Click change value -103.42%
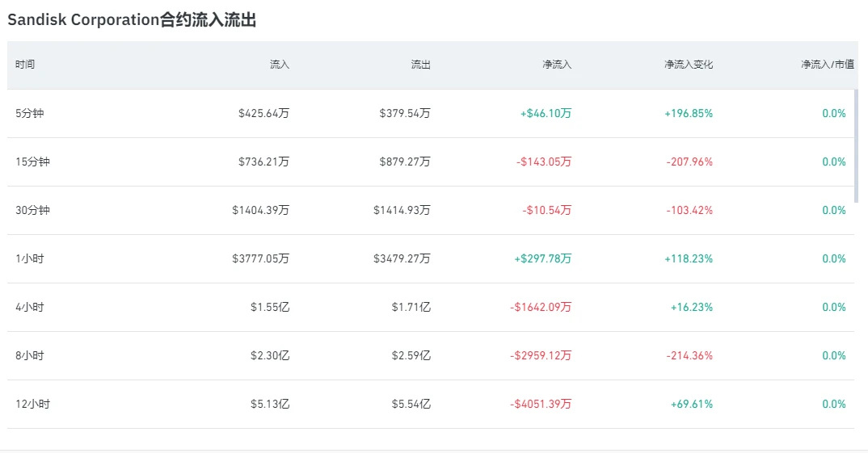 689,210
